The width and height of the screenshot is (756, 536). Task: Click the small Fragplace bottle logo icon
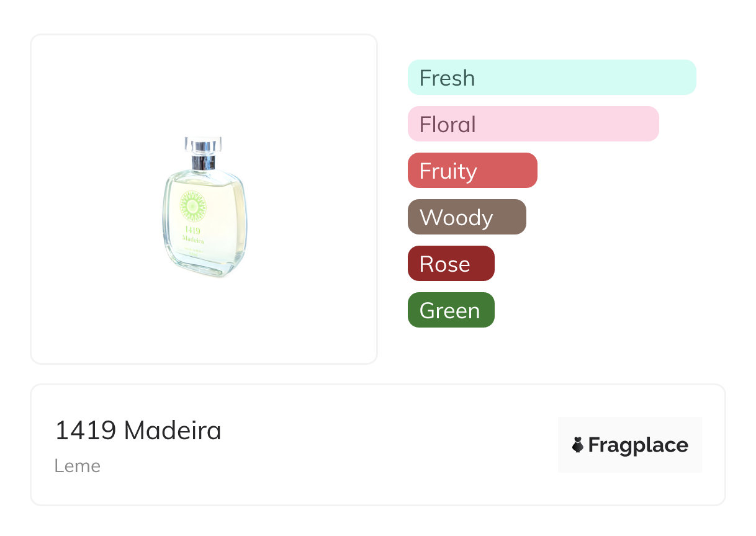578,445
